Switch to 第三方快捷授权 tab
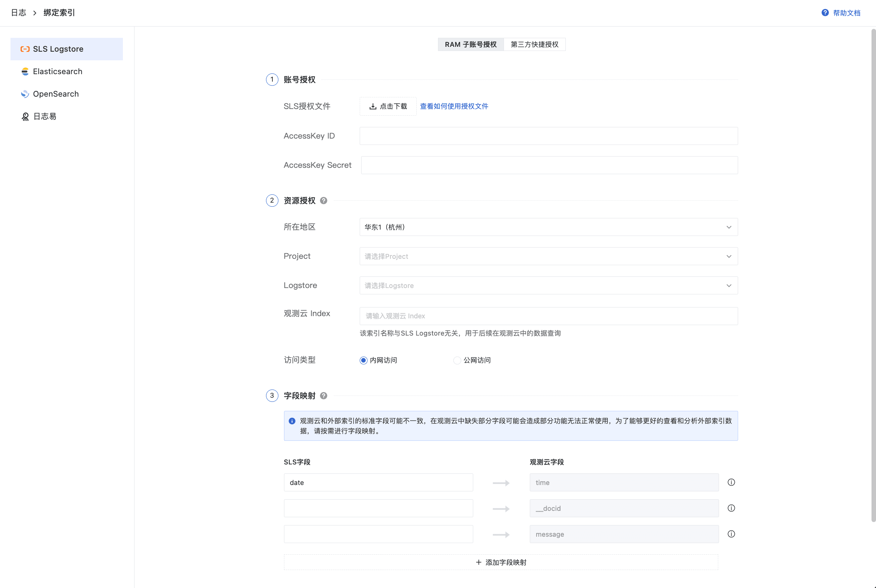 coord(535,45)
